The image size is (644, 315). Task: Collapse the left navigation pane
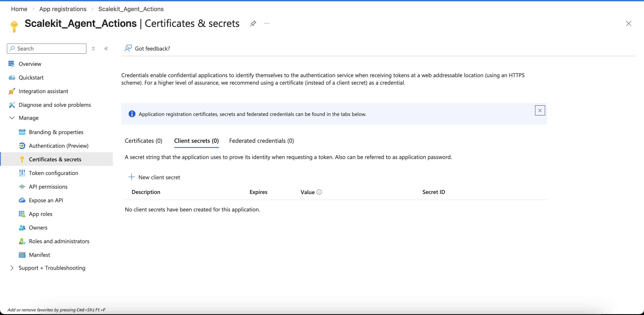tap(106, 49)
